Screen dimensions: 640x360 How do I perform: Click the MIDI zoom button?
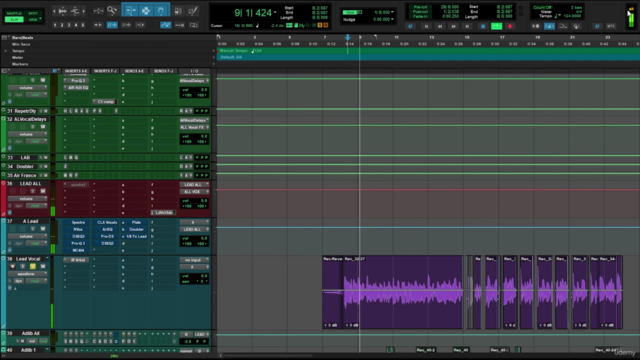tap(75, 11)
